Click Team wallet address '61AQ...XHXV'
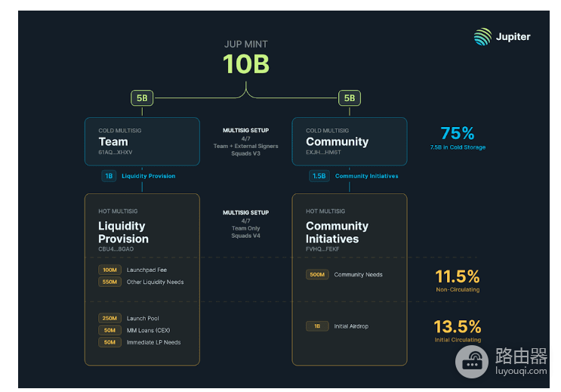The image size is (561, 392). click(116, 152)
